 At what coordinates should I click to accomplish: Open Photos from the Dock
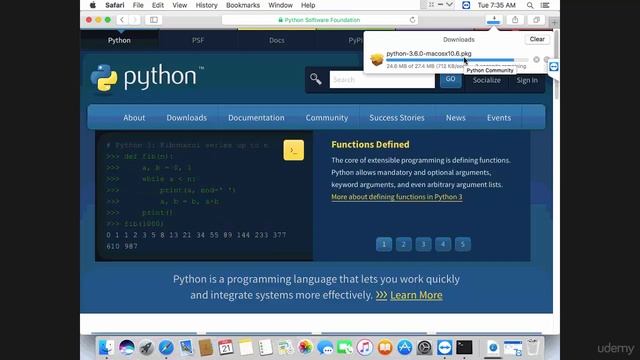pyautogui.click(x=305, y=347)
